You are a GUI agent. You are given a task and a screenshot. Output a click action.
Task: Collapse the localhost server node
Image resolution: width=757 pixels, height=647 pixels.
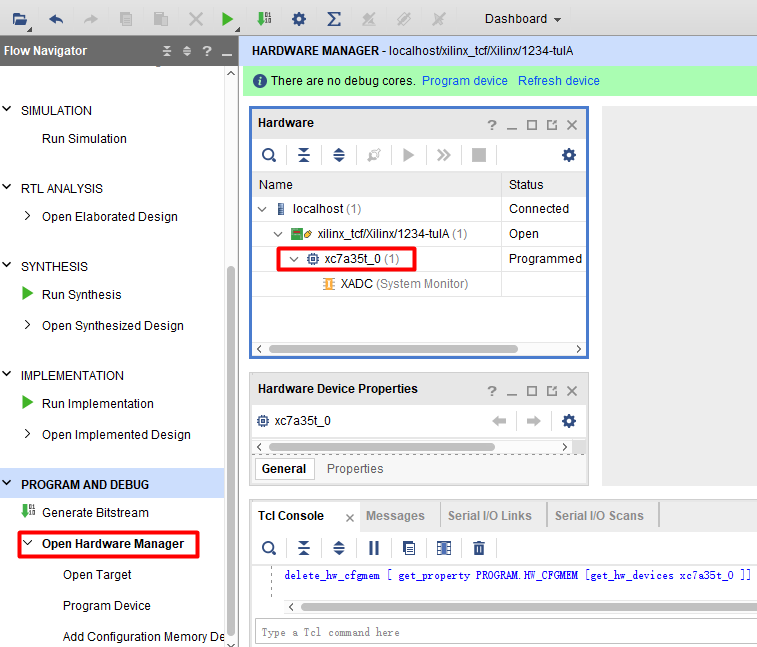coord(262,209)
